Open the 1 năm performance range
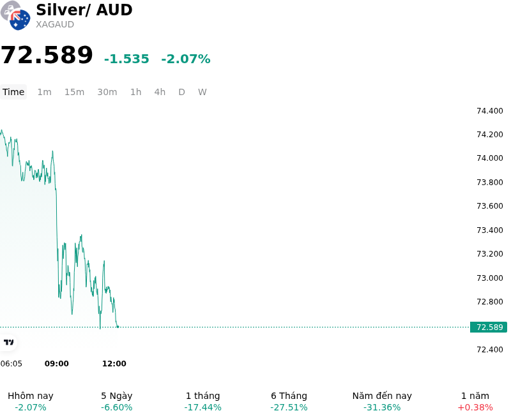Screen dimensions: 511x420 point(475,401)
